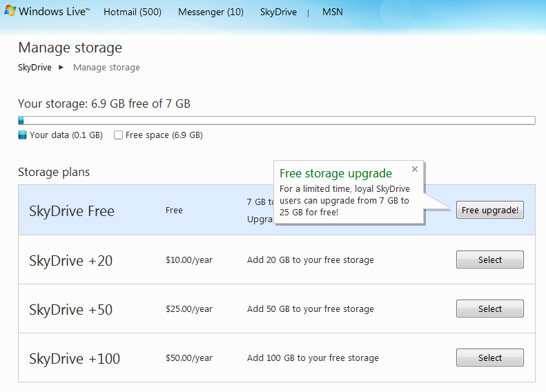This screenshot has width=546, height=392.
Task: Click the $10.00/year price
Action: pyautogui.click(x=189, y=260)
